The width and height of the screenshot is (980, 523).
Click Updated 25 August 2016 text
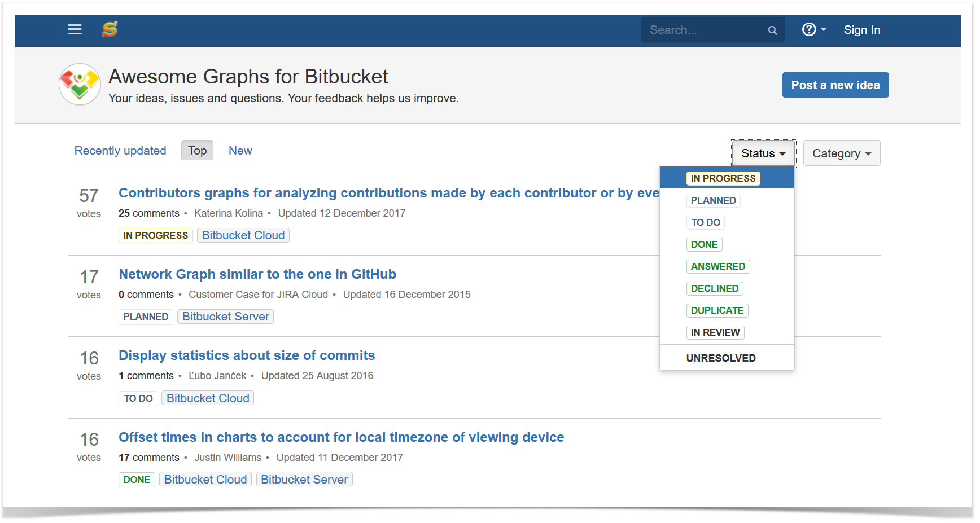317,376
